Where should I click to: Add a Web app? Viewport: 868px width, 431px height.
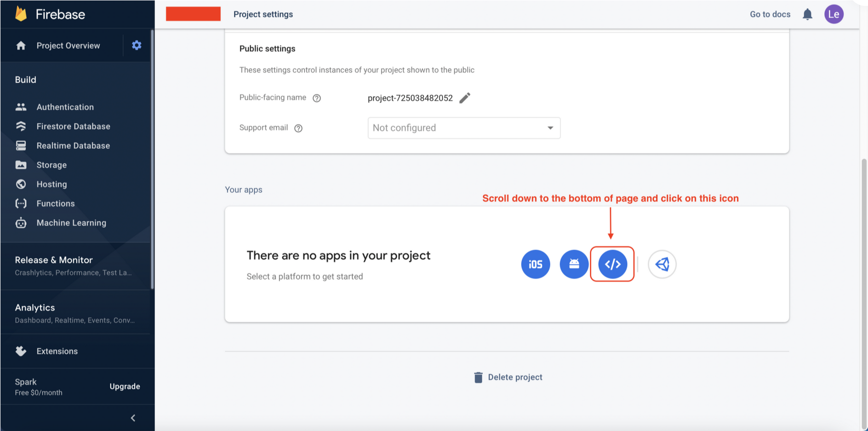612,264
